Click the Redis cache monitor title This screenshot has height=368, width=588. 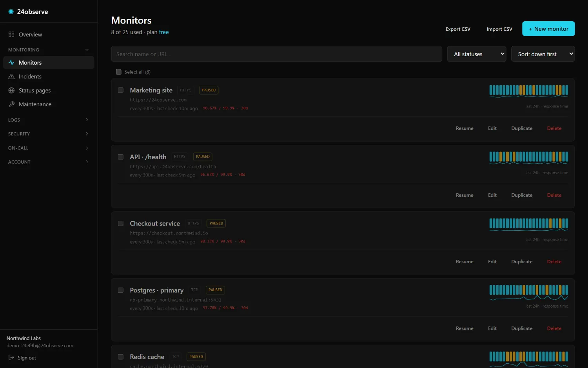147,357
